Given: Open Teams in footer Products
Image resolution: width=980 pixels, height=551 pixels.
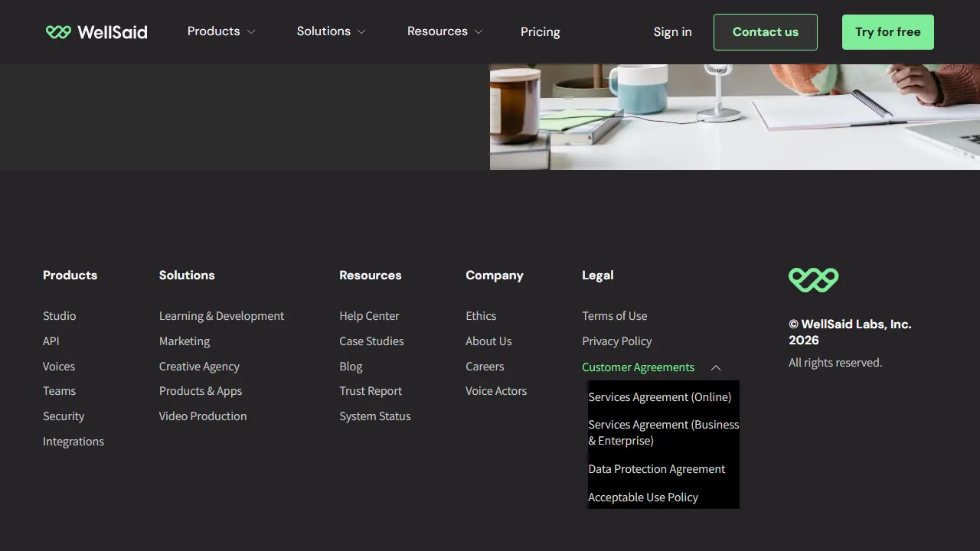Looking at the screenshot, I should [x=59, y=391].
